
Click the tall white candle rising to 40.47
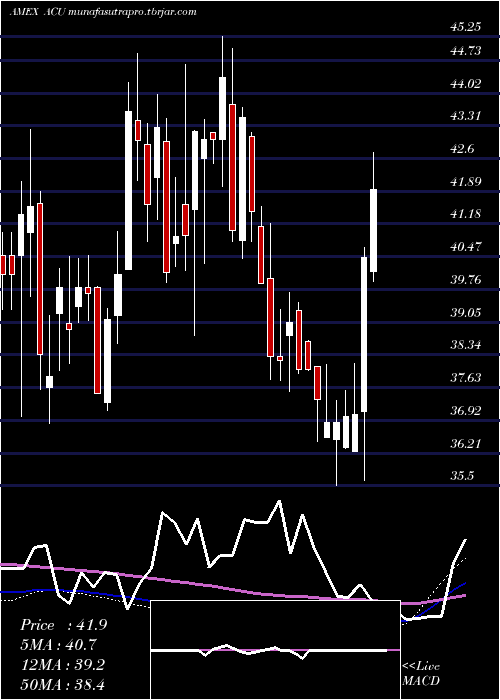pyautogui.click(x=364, y=334)
